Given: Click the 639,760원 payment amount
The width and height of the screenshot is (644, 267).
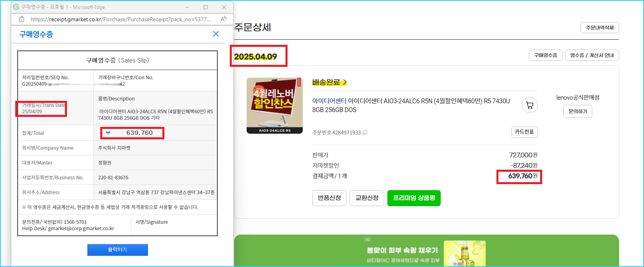Looking at the screenshot, I should pos(523,176).
